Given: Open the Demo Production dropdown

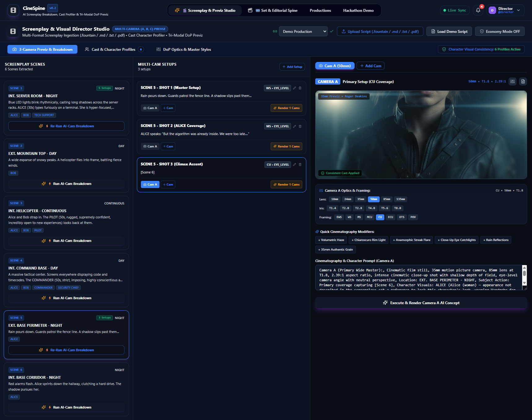Looking at the screenshot, I should click(303, 31).
